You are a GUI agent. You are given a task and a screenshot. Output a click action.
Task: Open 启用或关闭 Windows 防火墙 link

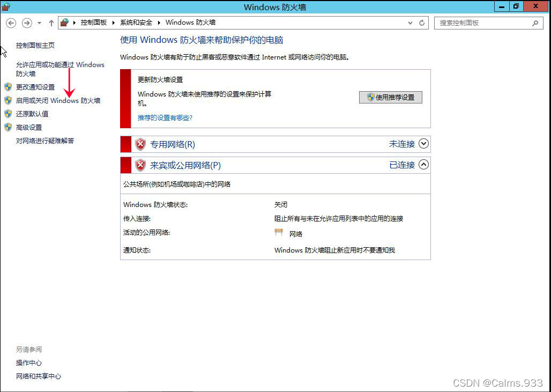(58, 101)
